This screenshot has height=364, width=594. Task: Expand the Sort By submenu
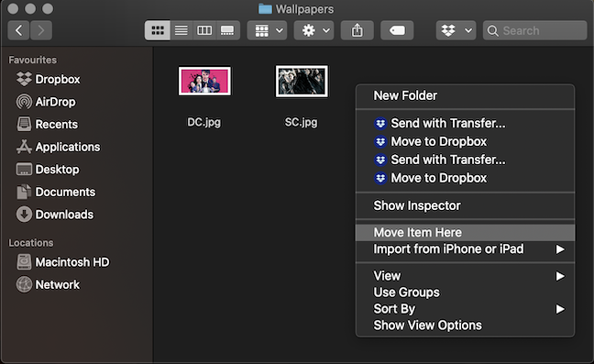click(x=465, y=309)
